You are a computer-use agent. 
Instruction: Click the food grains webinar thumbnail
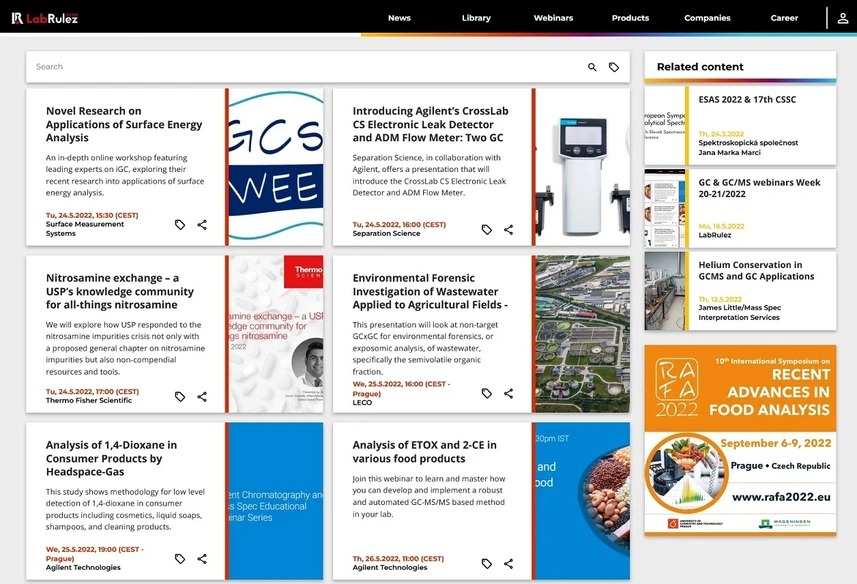pyautogui.click(x=583, y=501)
